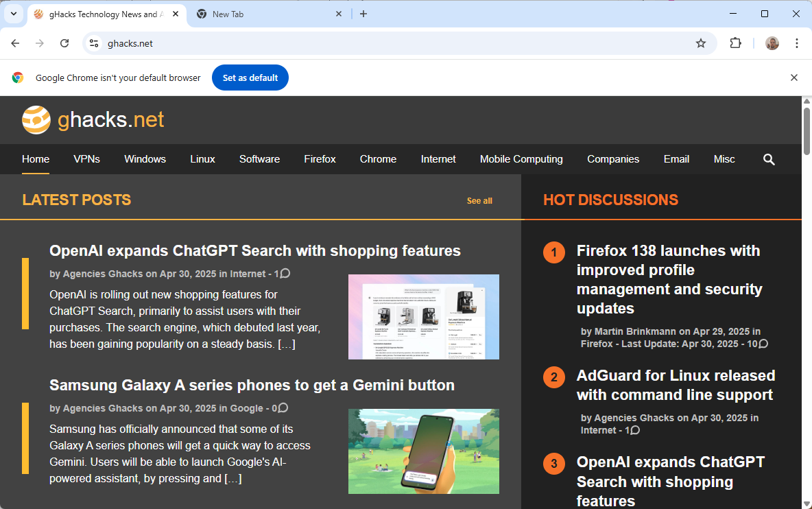This screenshot has height=509, width=812.
Task: Click Agencies Ghacks author on OpenAI post
Action: (x=103, y=274)
